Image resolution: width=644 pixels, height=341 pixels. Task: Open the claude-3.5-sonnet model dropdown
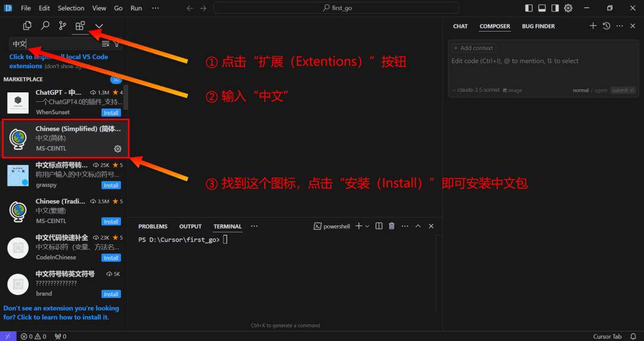[476, 91]
